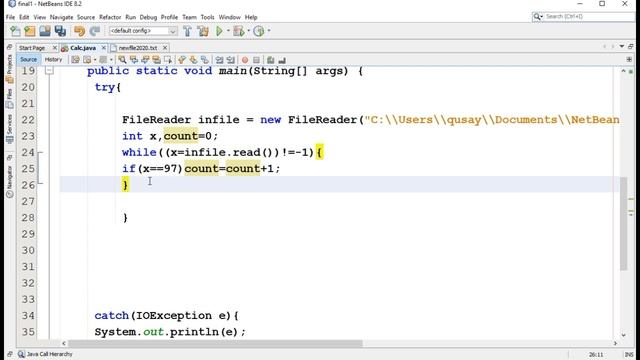640x360 pixels.
Task: Click the red Start Macro Recording icon
Action: pyautogui.click(x=245, y=60)
